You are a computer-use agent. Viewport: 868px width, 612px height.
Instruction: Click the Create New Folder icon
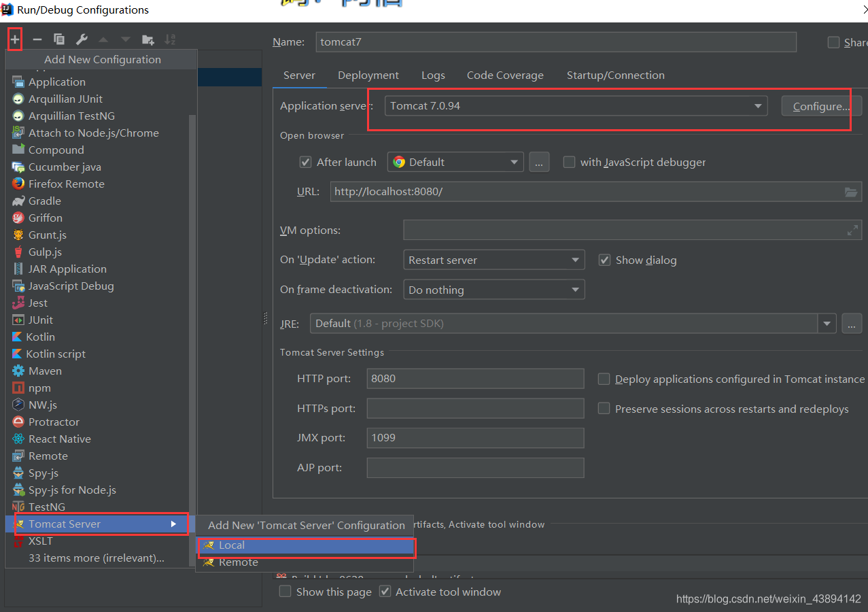coord(147,39)
